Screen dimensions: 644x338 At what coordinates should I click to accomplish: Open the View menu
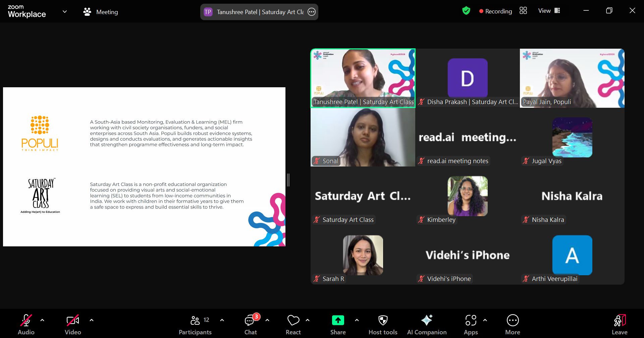[x=549, y=11]
